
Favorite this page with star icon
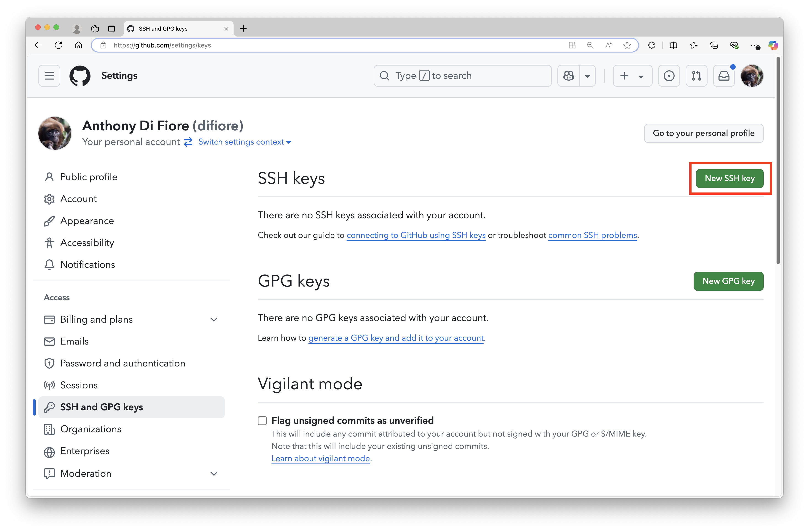(627, 45)
